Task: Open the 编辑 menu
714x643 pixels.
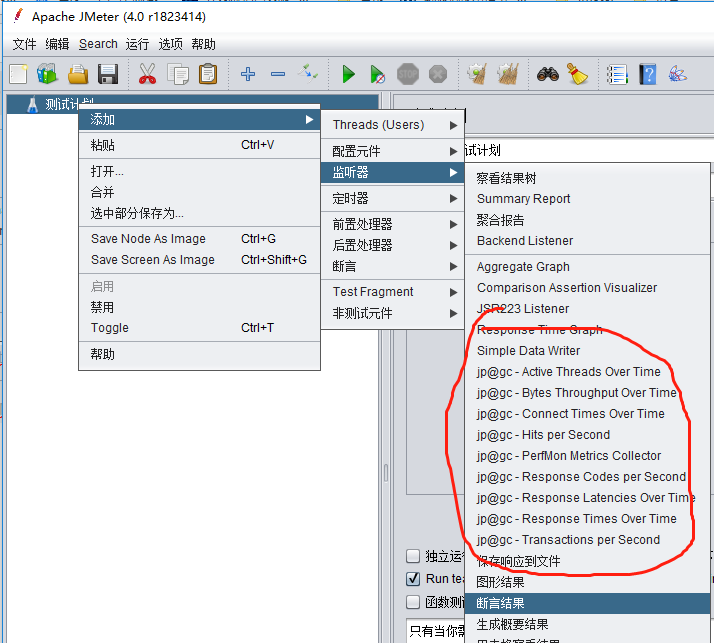Action: [x=57, y=44]
